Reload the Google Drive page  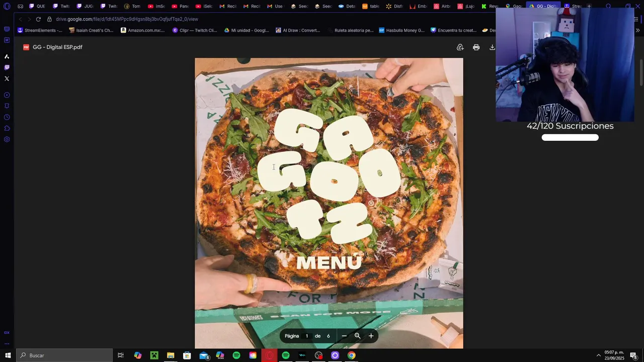click(38, 19)
